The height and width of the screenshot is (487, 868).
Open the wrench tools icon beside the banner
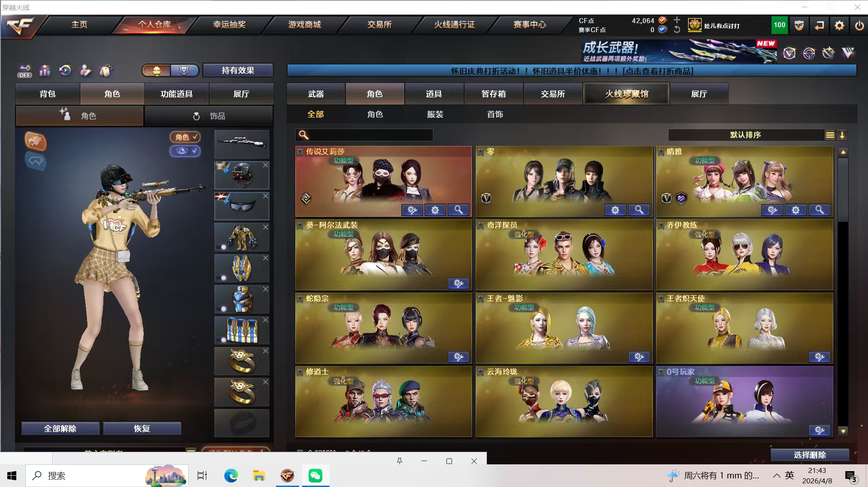tap(829, 53)
